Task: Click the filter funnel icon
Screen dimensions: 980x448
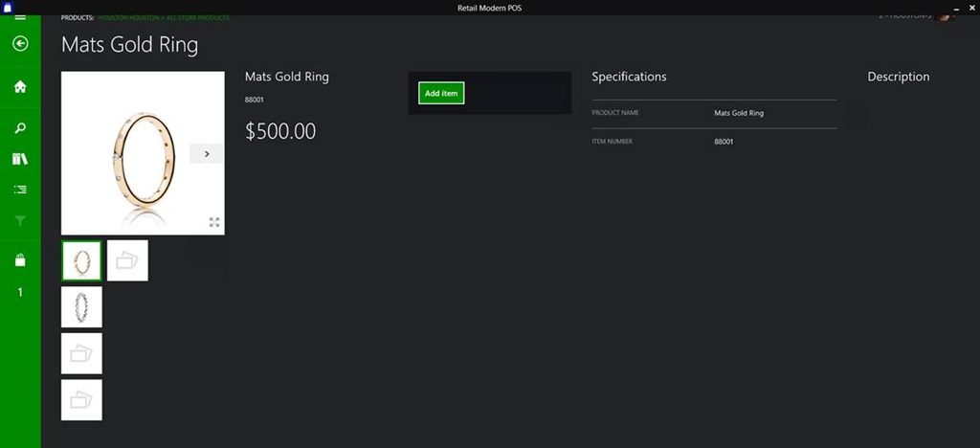Action: (x=20, y=221)
